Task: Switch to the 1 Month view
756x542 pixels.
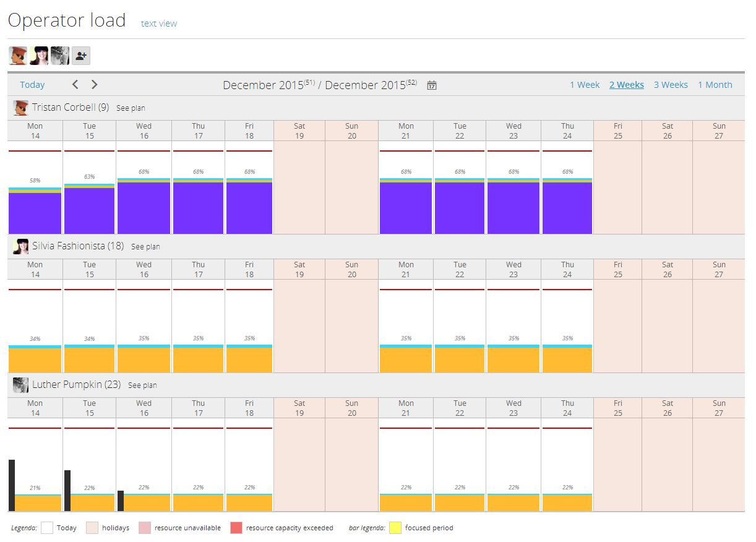Action: pos(715,85)
